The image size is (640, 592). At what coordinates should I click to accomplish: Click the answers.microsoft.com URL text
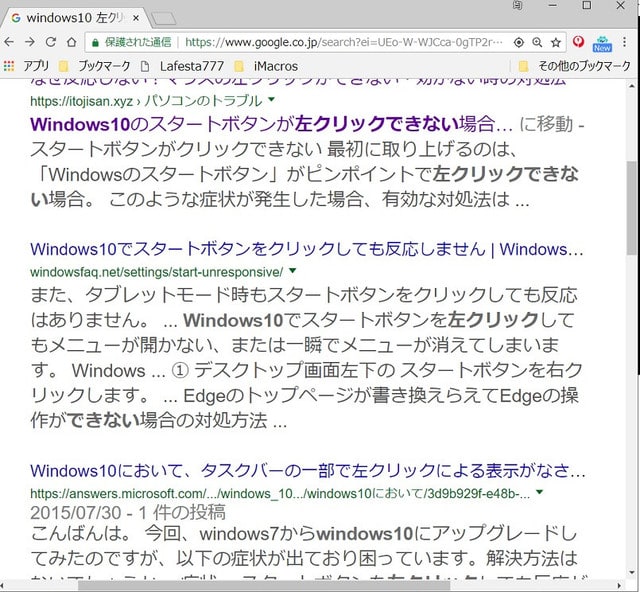[x=280, y=494]
